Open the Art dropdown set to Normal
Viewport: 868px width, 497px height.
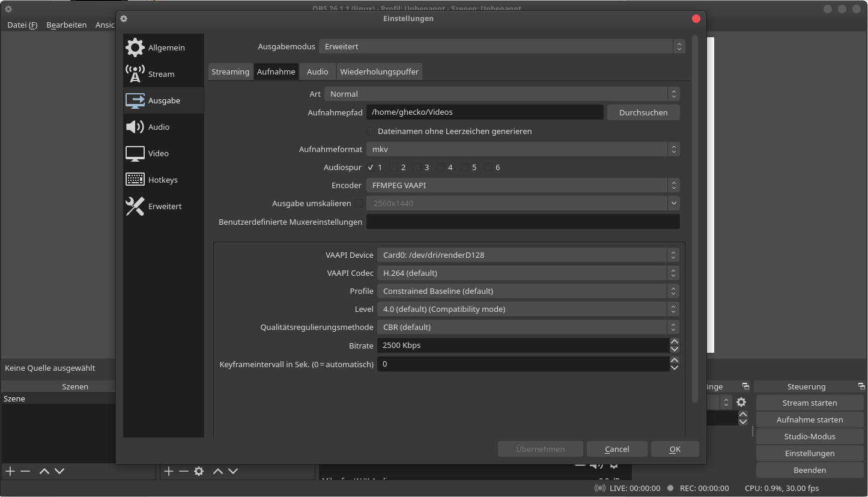click(502, 94)
